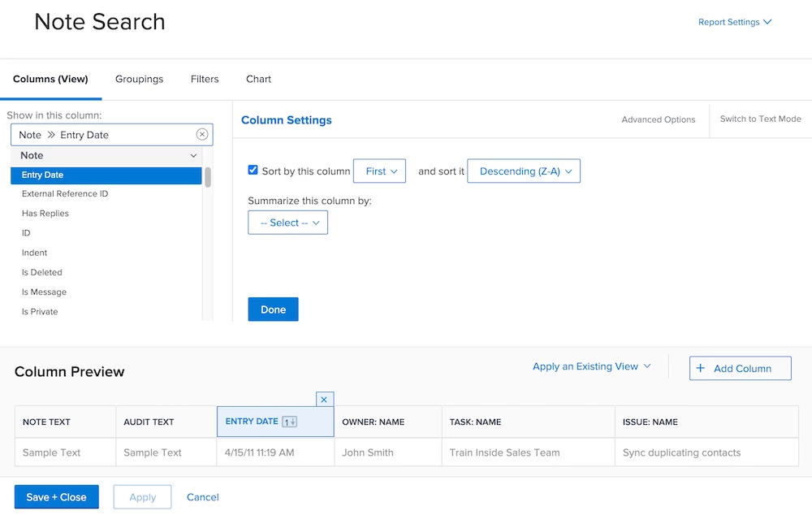The width and height of the screenshot is (812, 515).
Task: Switch to the Filters tab
Action: (x=205, y=79)
